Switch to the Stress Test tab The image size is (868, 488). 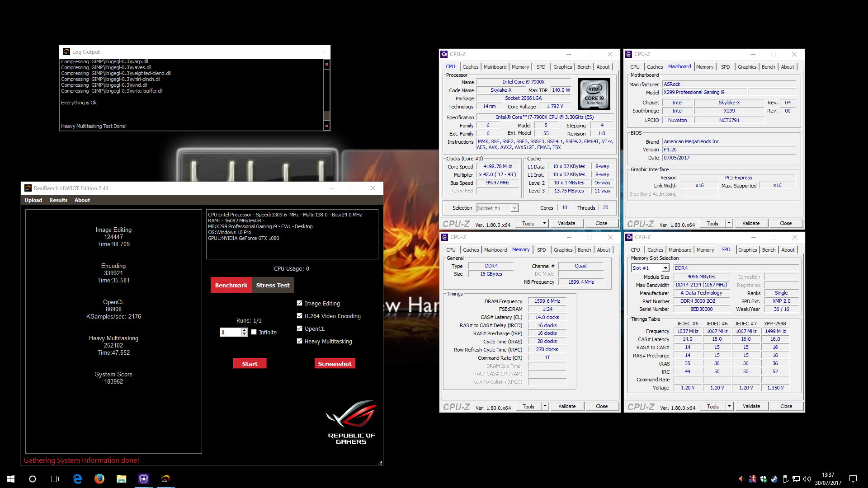point(273,285)
